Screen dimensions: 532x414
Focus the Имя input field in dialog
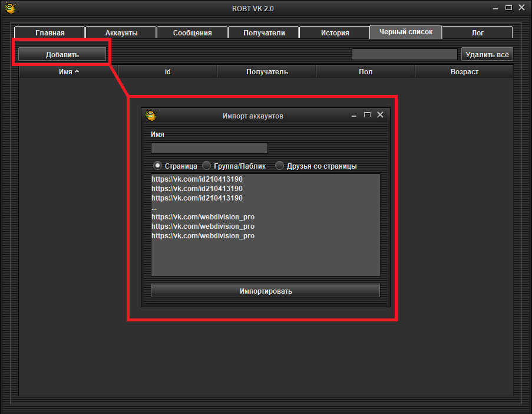tap(209, 148)
